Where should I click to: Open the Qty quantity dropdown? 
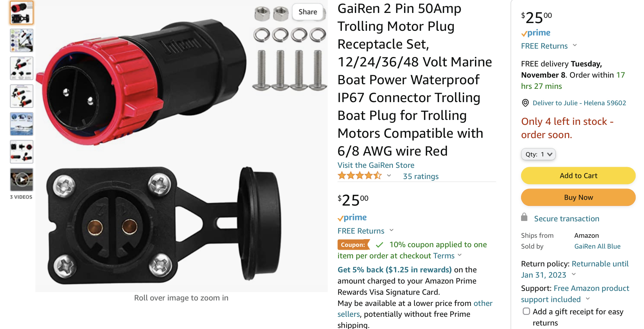(x=538, y=154)
